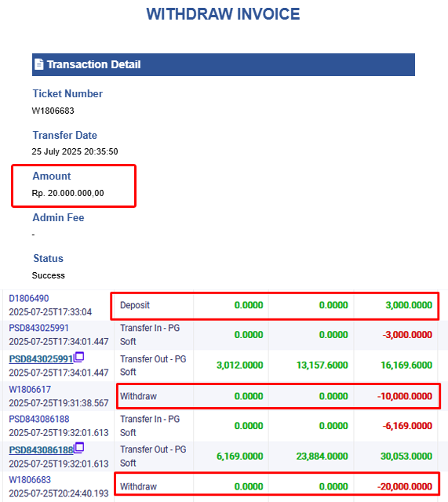
Task: Select timestamp 2025-07-25T19:31:38.567
Action: click(59, 402)
